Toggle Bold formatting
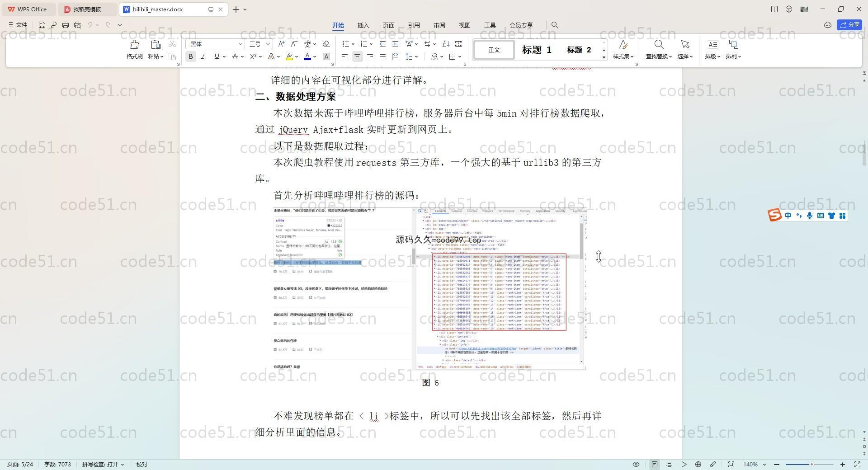The image size is (868, 470). (x=190, y=56)
